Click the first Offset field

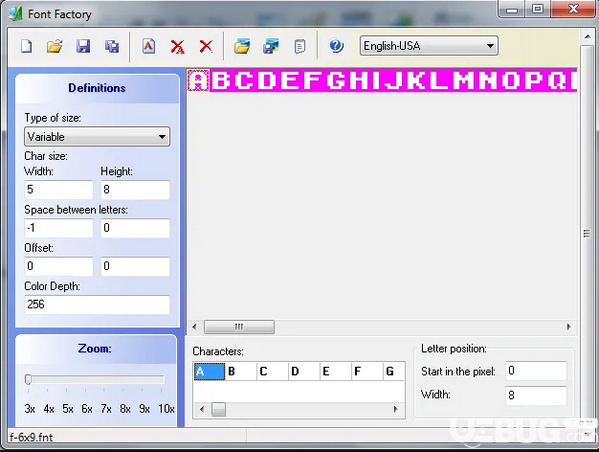(58, 266)
